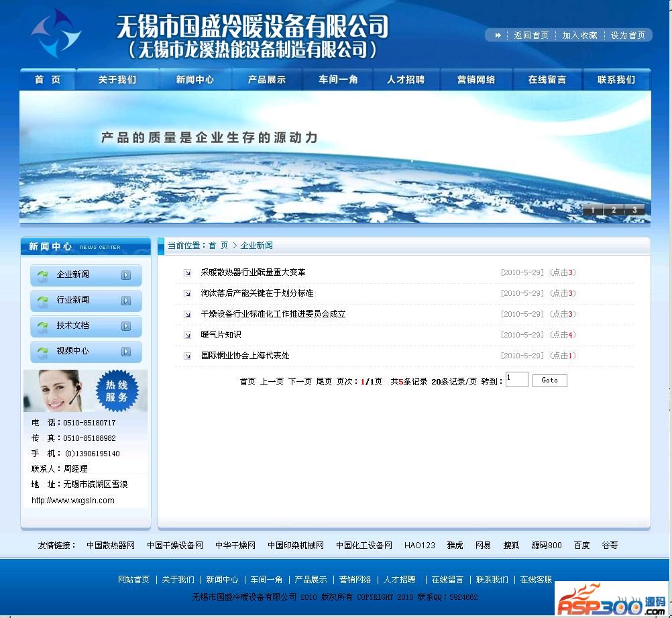Open friendly link 搜狐
Viewport: 672px width, 618px height.
tap(511, 546)
